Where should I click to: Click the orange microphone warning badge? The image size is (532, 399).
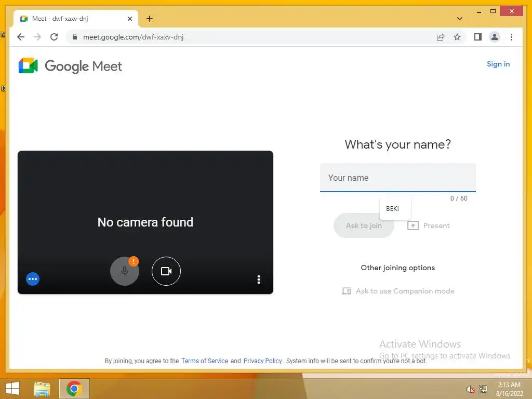pos(134,261)
